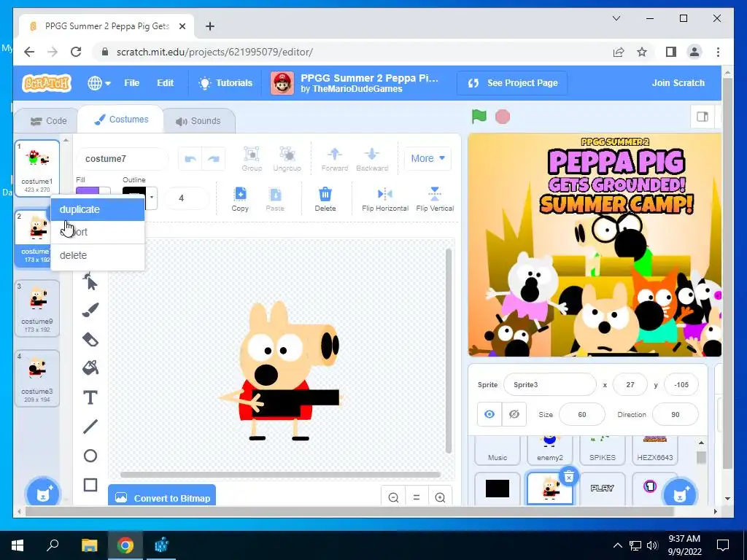Click the Sprite name field Sprite3

point(550,385)
